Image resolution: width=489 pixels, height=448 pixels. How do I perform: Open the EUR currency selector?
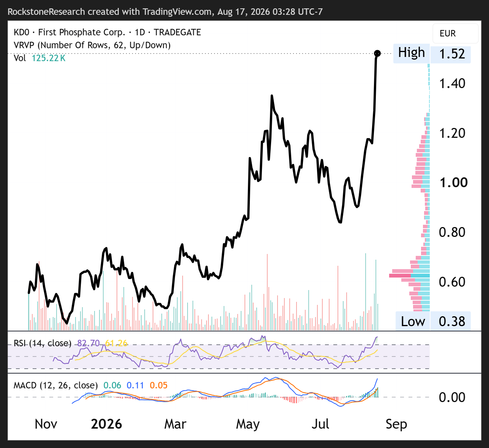tap(455, 33)
